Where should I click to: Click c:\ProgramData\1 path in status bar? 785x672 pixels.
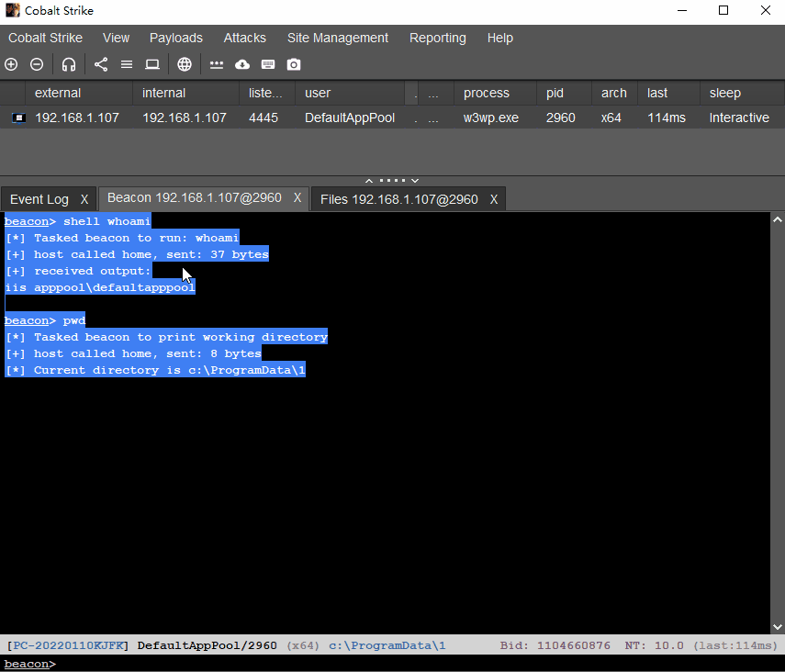pos(387,645)
